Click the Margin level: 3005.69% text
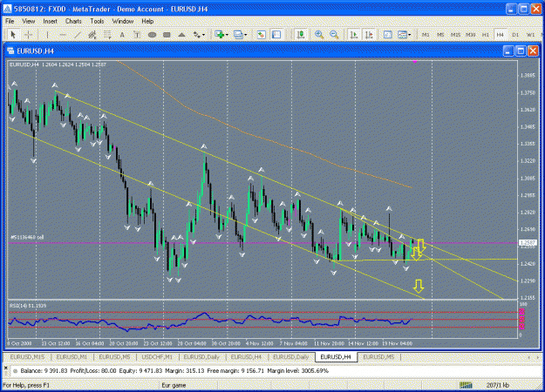545x392 pixels. click(x=298, y=371)
